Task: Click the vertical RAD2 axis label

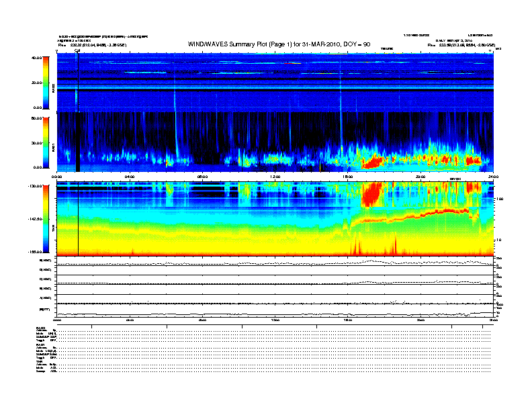Action: tap(53, 88)
